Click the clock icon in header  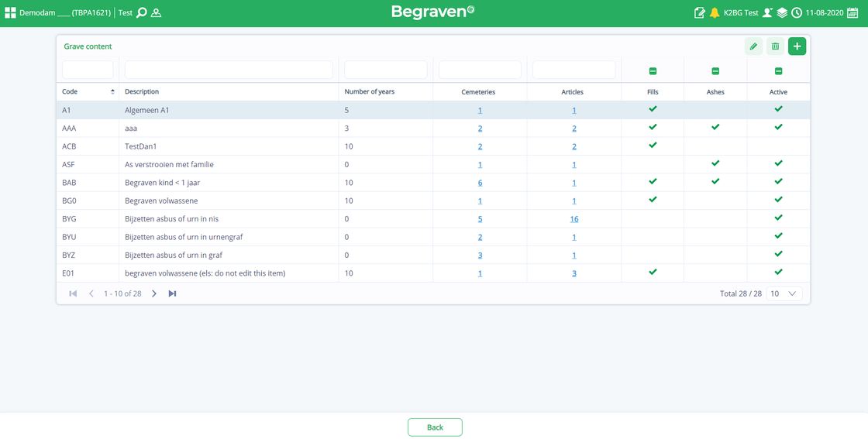(797, 12)
